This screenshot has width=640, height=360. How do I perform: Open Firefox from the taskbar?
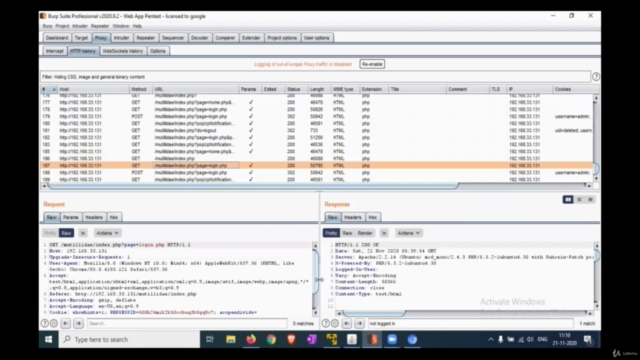point(251,339)
